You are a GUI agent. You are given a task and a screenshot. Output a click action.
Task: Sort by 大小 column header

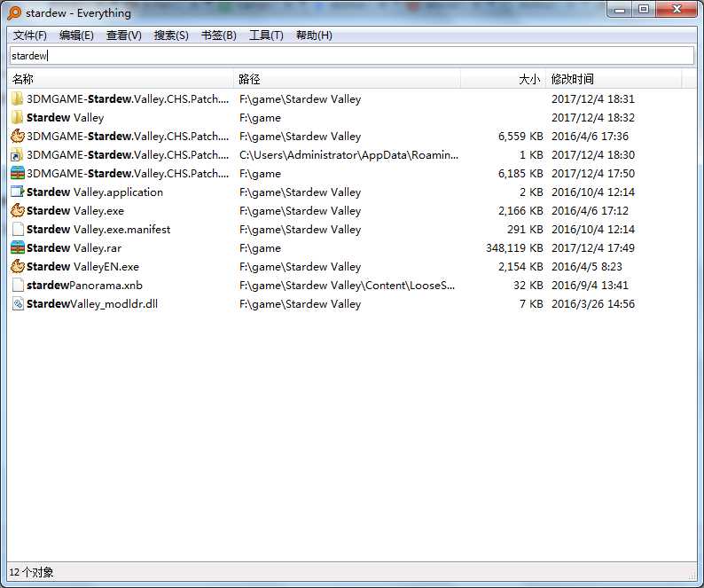(503, 80)
